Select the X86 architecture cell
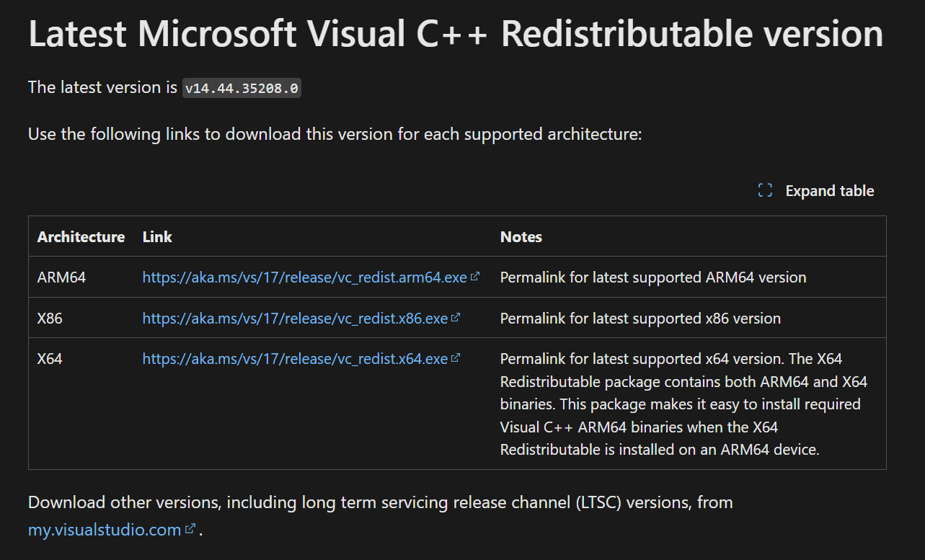The width and height of the screenshot is (925, 560). (50, 318)
